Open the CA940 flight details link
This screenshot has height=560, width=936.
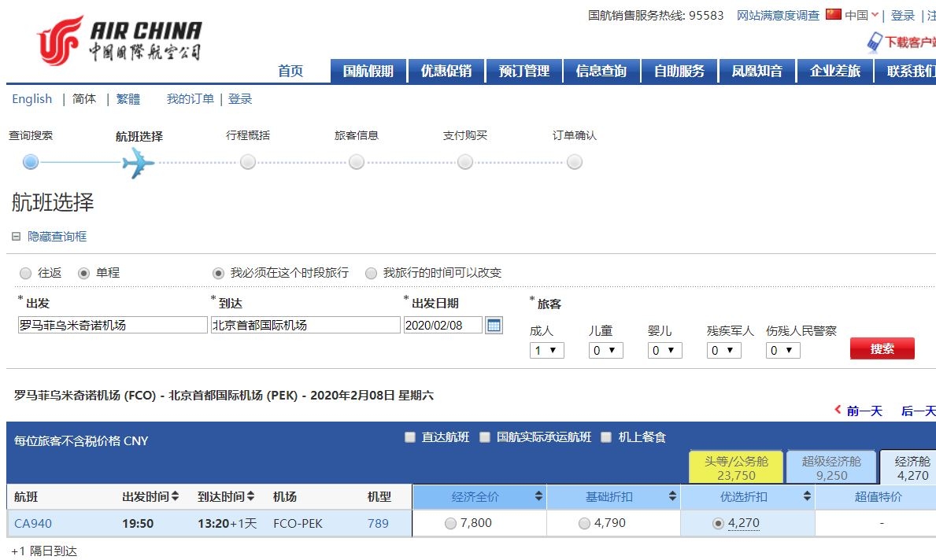[x=33, y=524]
